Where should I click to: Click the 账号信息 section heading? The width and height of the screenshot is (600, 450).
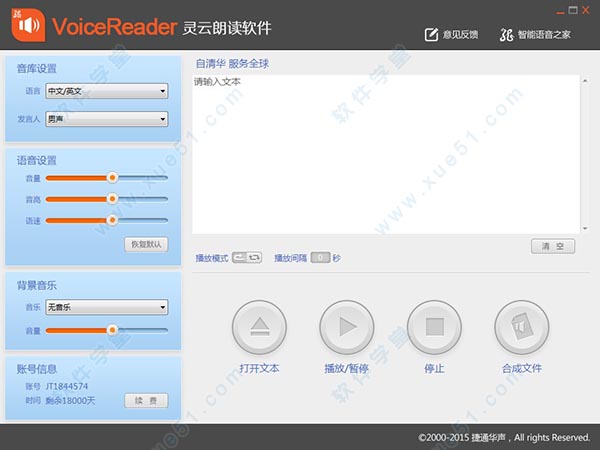[x=37, y=369]
